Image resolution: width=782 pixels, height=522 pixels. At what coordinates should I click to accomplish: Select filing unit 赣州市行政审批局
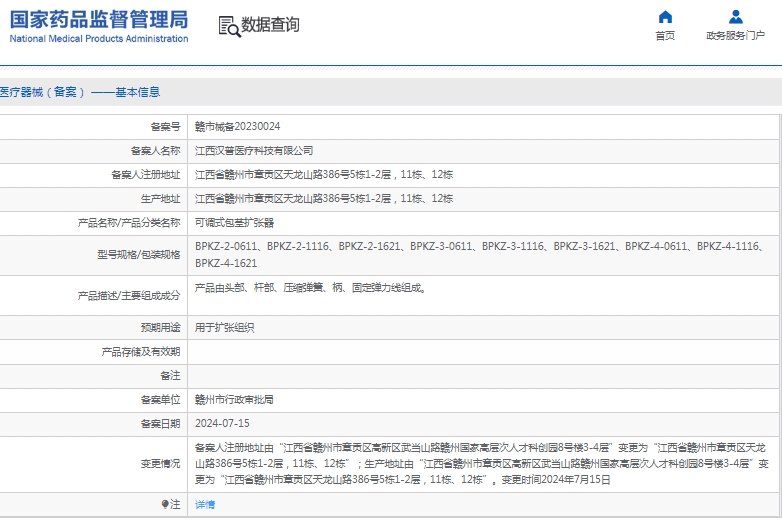(x=234, y=399)
